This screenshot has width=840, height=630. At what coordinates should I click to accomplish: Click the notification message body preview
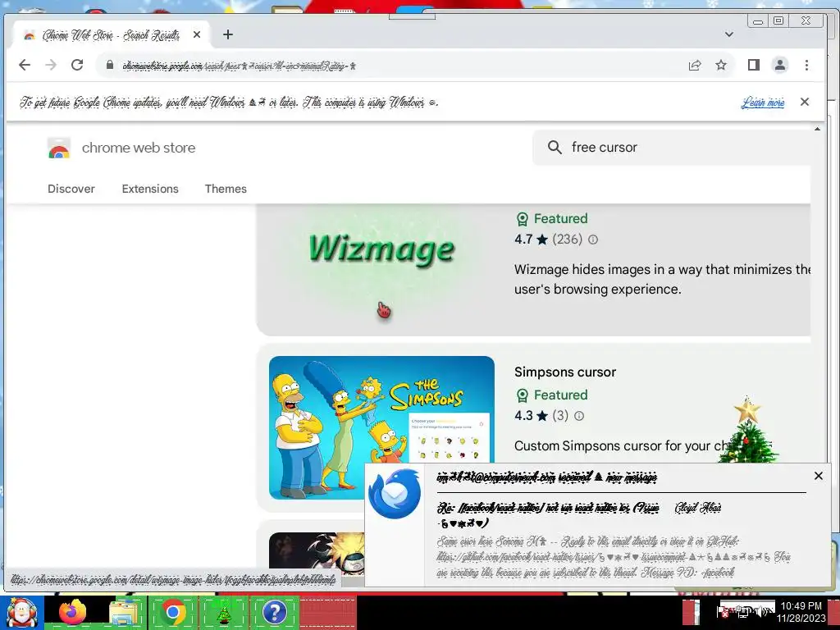click(614, 557)
